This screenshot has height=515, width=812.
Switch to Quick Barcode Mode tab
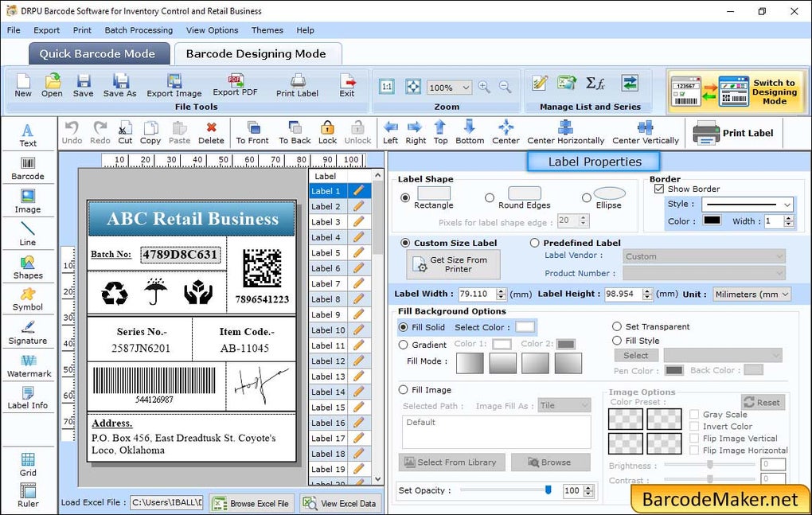pos(99,53)
